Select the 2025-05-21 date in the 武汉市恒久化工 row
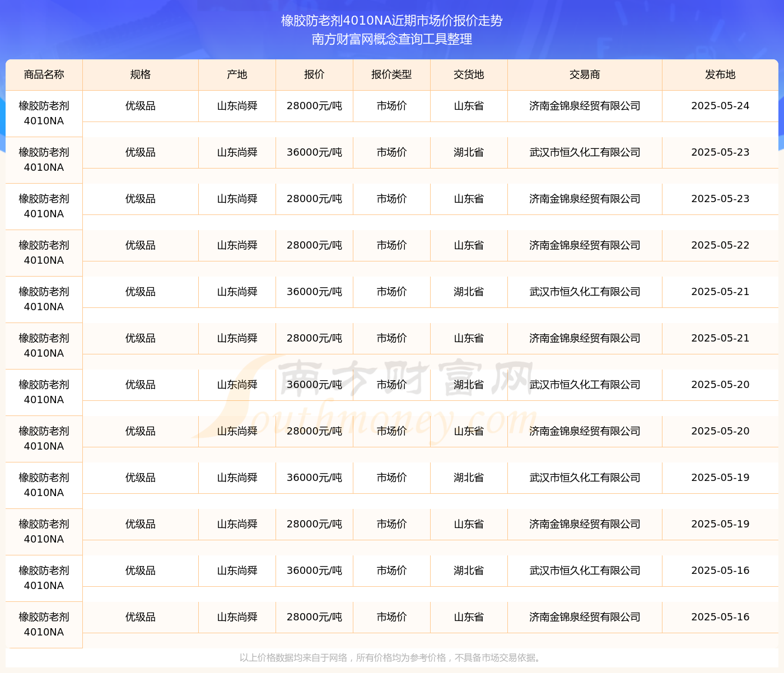784x673 pixels. tap(720, 292)
